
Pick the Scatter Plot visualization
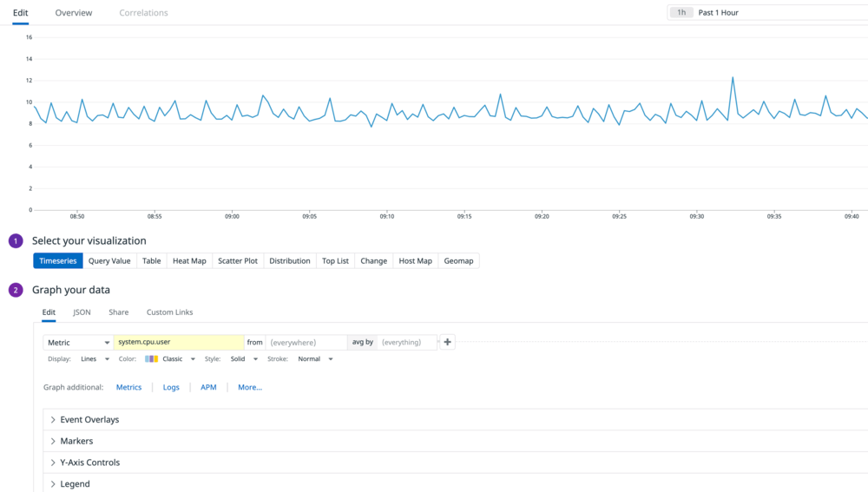238,260
